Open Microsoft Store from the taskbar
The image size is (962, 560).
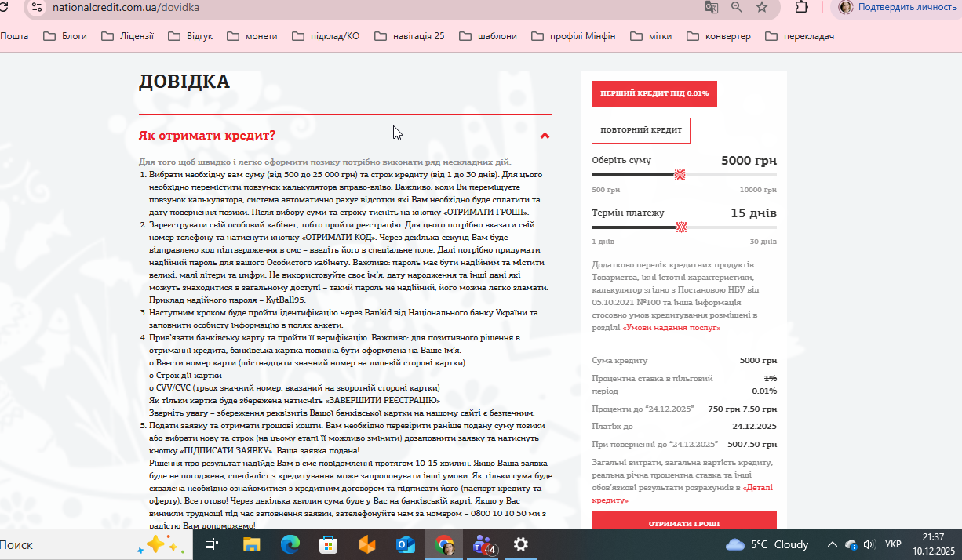pyautogui.click(x=329, y=544)
